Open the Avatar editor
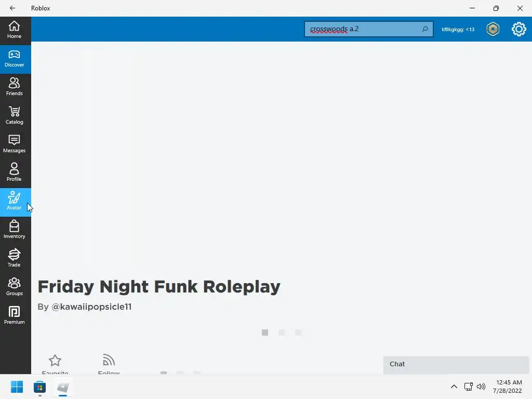The height and width of the screenshot is (399, 532). pyautogui.click(x=14, y=202)
